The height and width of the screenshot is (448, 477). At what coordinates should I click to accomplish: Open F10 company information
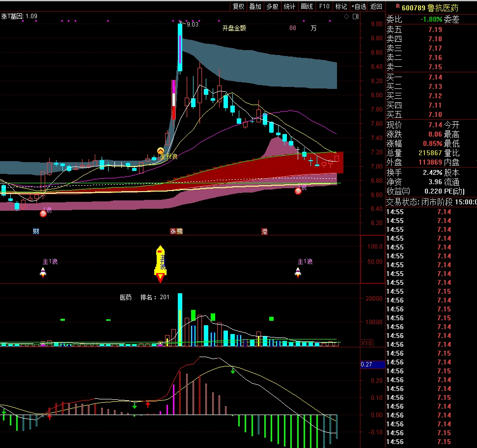click(x=324, y=6)
